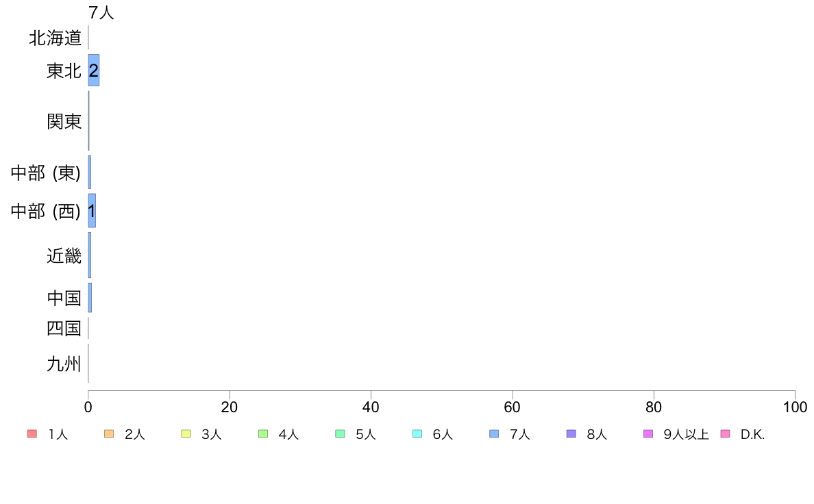Click the 中国 region bar
Screen dimensions: 814x504
90,298
